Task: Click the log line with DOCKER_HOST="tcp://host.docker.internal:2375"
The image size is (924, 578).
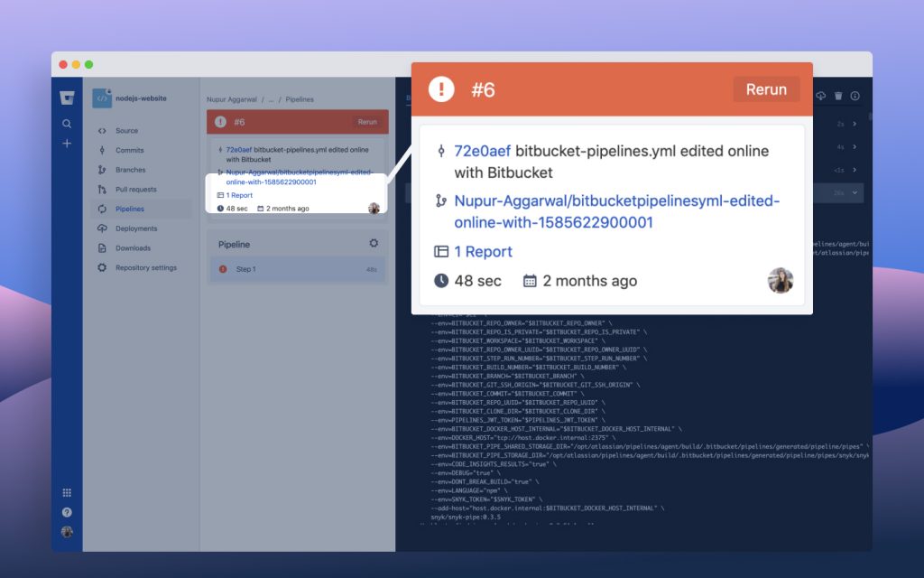Action: click(524, 438)
